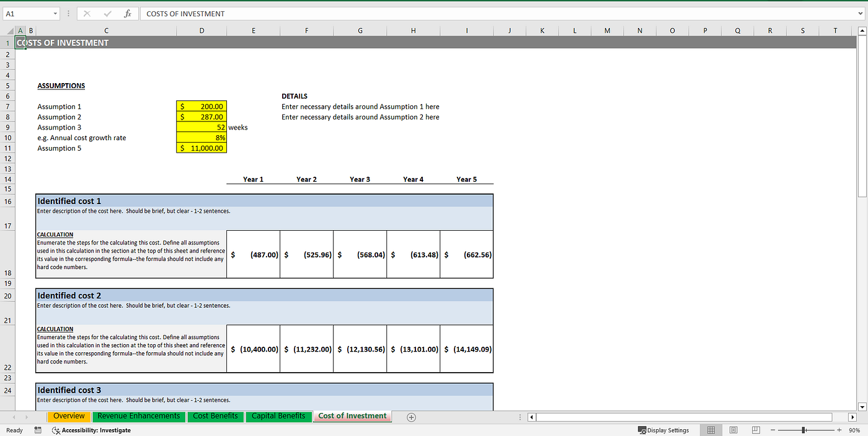Click the left sheet navigation arrow
The width and height of the screenshot is (868, 436).
coord(531,417)
